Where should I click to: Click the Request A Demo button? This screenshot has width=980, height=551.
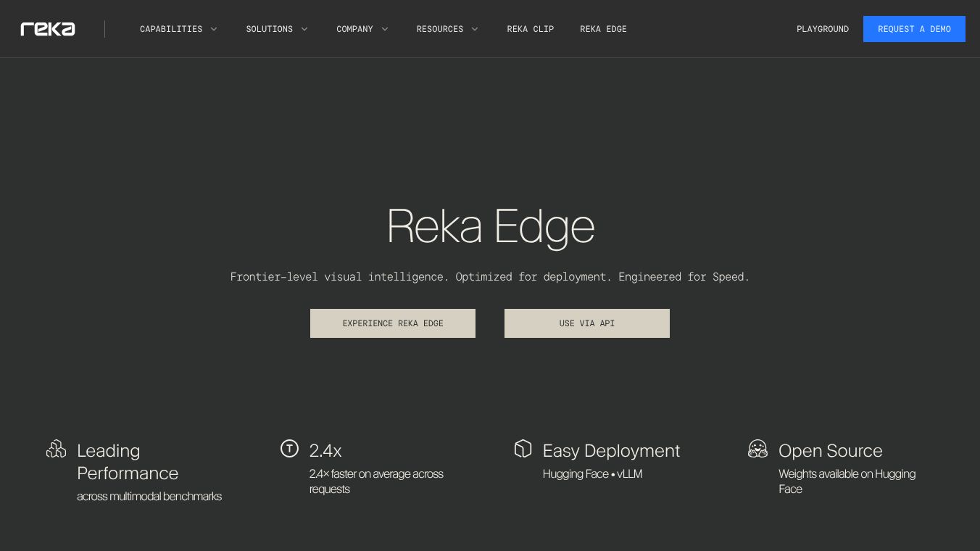pyautogui.click(x=914, y=29)
